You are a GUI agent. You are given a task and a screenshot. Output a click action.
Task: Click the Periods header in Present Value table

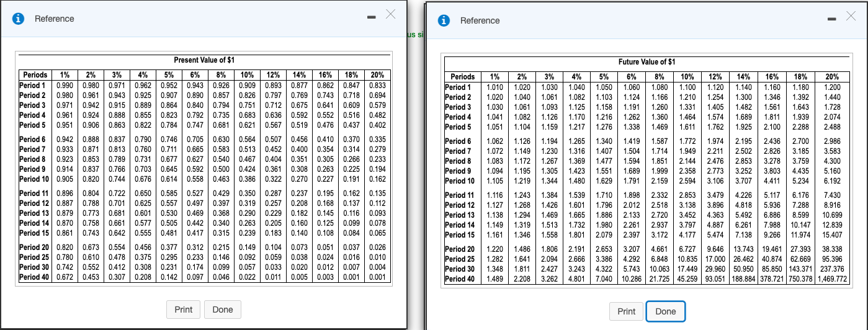point(36,75)
